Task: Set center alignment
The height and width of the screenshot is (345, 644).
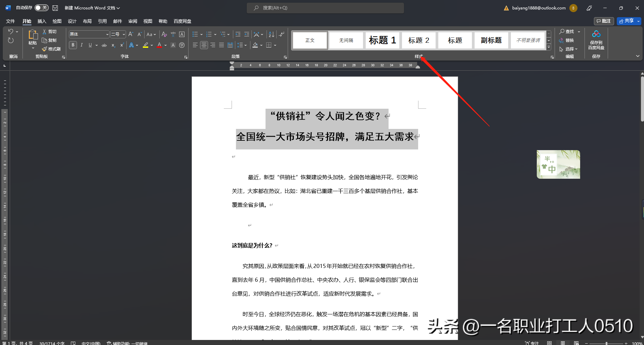Action: (204, 45)
